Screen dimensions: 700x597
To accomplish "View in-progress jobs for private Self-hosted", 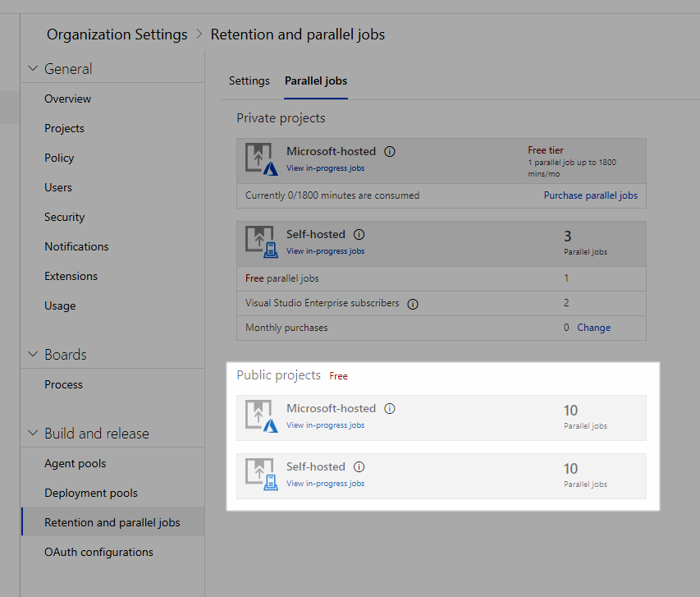I will pos(325,251).
